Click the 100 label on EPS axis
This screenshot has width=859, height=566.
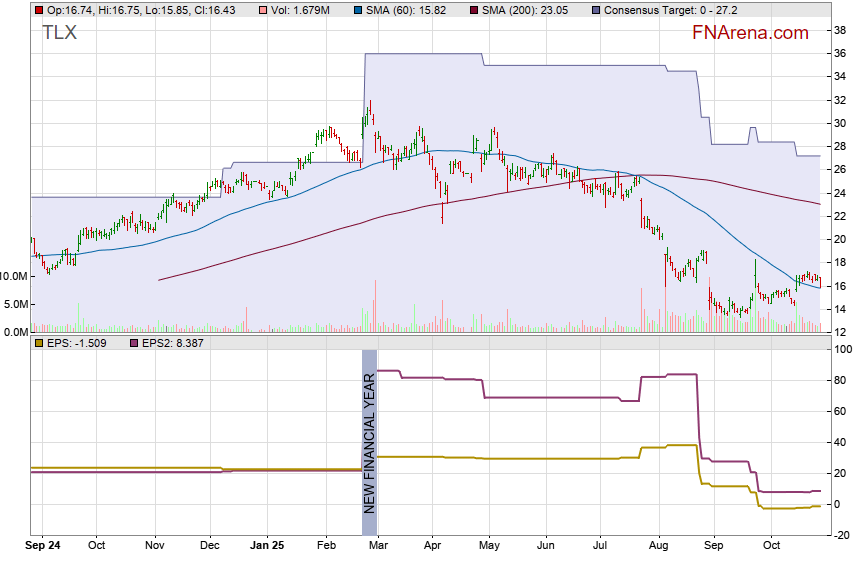(843, 350)
